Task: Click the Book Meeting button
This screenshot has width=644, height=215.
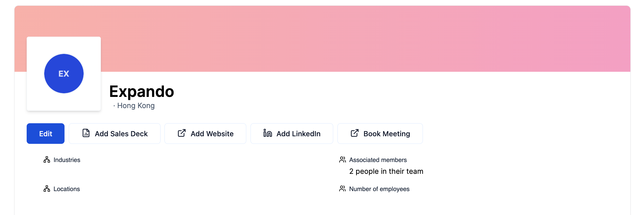Action: pos(380,134)
